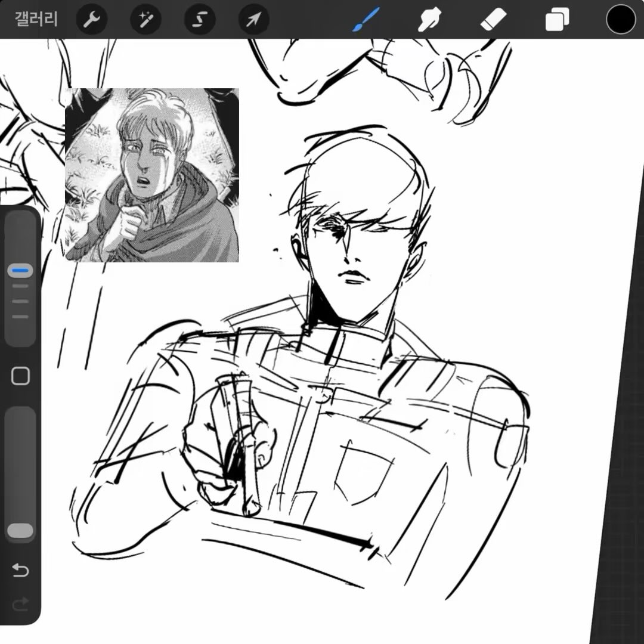This screenshot has height=644, width=644.
Task: Redo the last undone stroke
Action: pos(20,603)
